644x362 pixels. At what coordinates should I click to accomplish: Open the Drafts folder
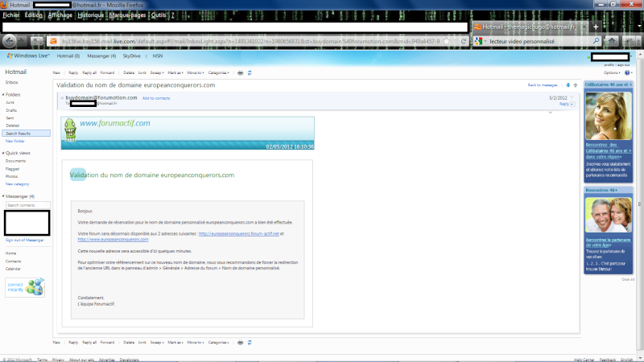click(11, 110)
